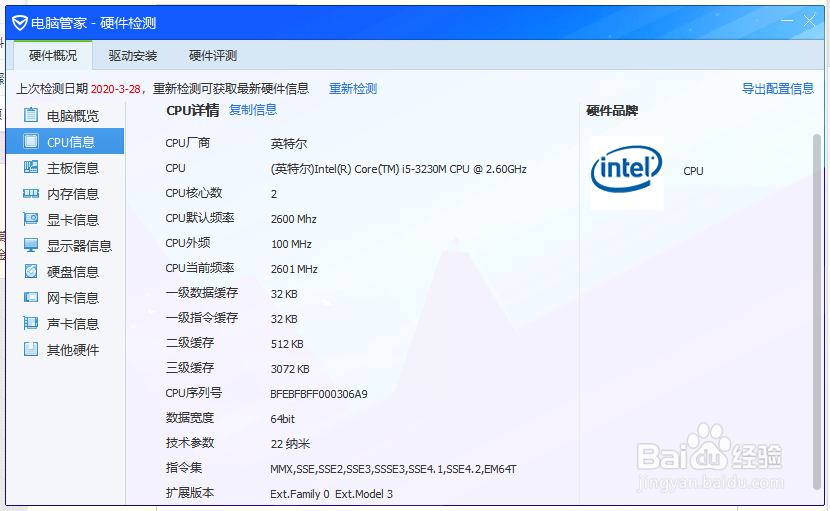The image size is (830, 511).
Task: Switch to the 驱动安装 tab
Action: pos(133,56)
